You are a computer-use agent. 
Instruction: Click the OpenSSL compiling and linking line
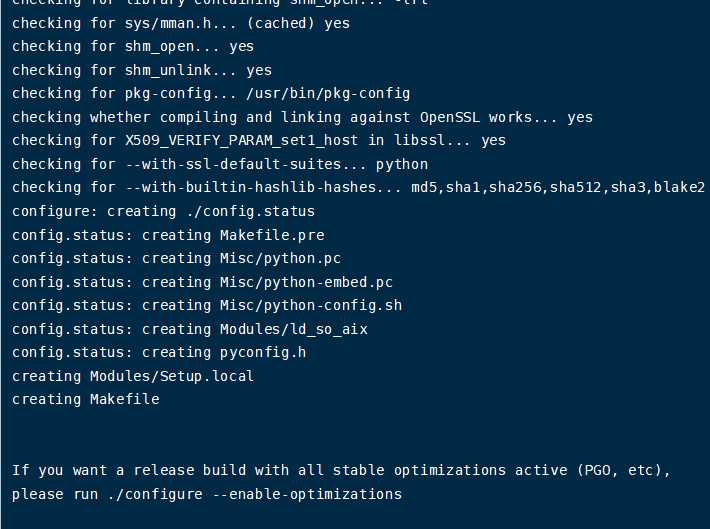[302, 117]
